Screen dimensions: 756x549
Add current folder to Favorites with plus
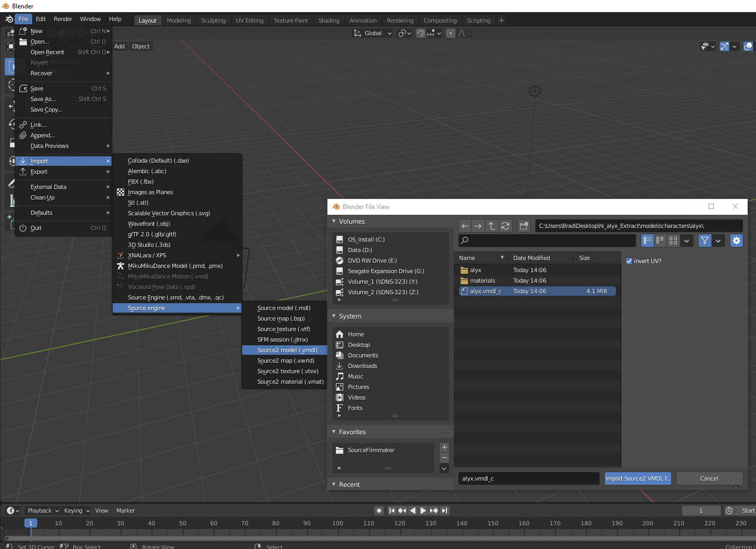(x=444, y=447)
